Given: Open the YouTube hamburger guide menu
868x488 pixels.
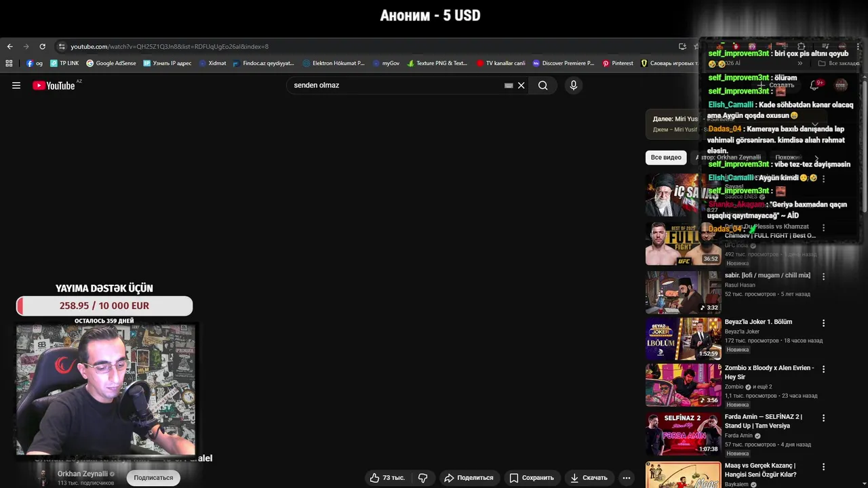Looking at the screenshot, I should coord(16,85).
